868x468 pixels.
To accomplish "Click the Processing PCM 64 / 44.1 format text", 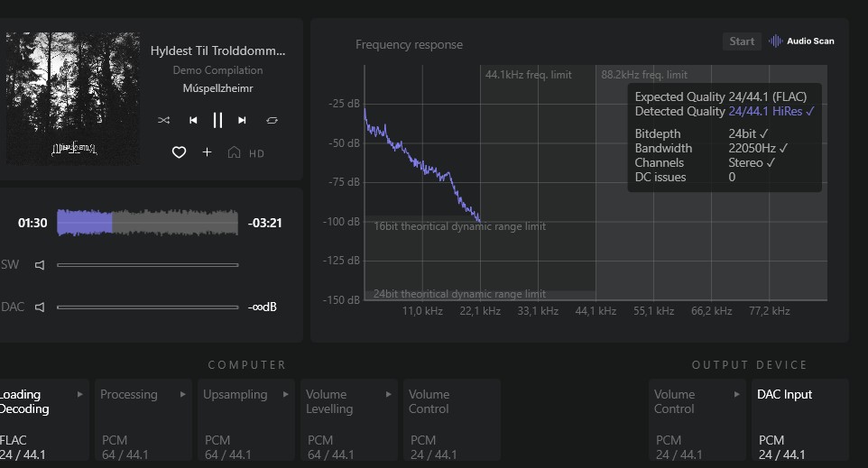I will tap(125, 447).
